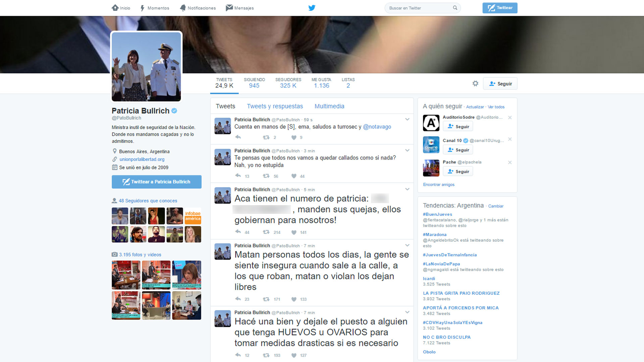Retweet 'Te pensas que todos' tweet

point(266,176)
